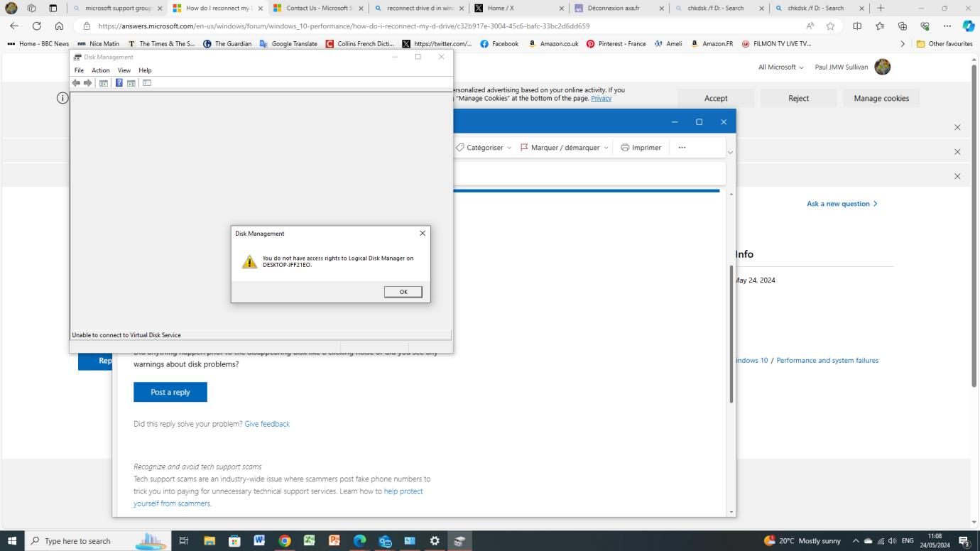Open Edge Favourites list icon
Screen dimensions: 980x551
tap(880, 26)
